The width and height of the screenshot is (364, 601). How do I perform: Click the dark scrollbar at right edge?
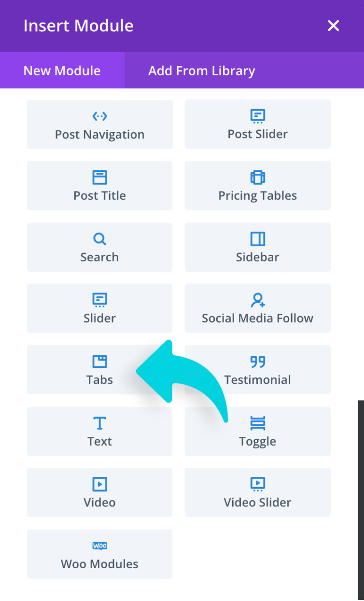click(361, 497)
